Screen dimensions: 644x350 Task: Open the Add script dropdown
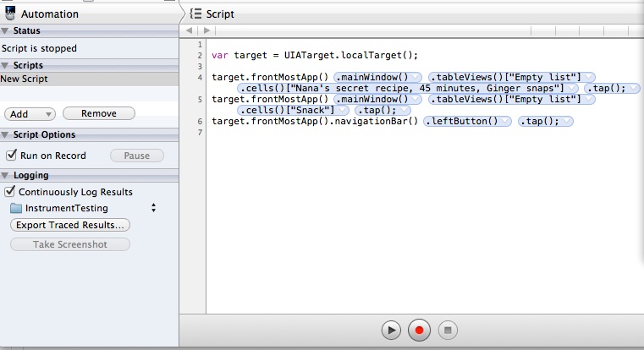(30, 113)
